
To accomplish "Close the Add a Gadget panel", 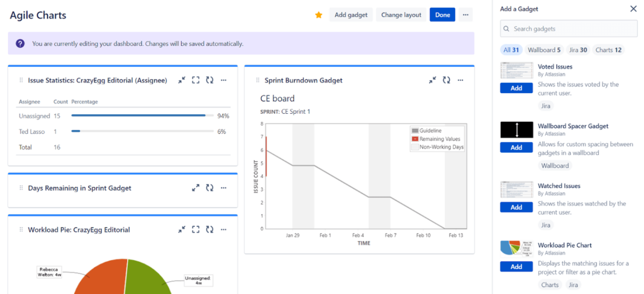I will coord(633,9).
